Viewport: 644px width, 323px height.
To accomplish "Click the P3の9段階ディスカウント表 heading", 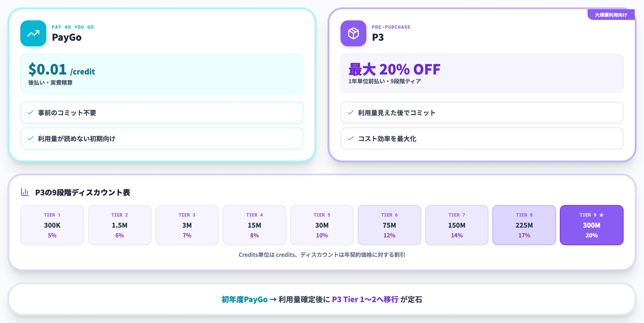I will 83,193.
